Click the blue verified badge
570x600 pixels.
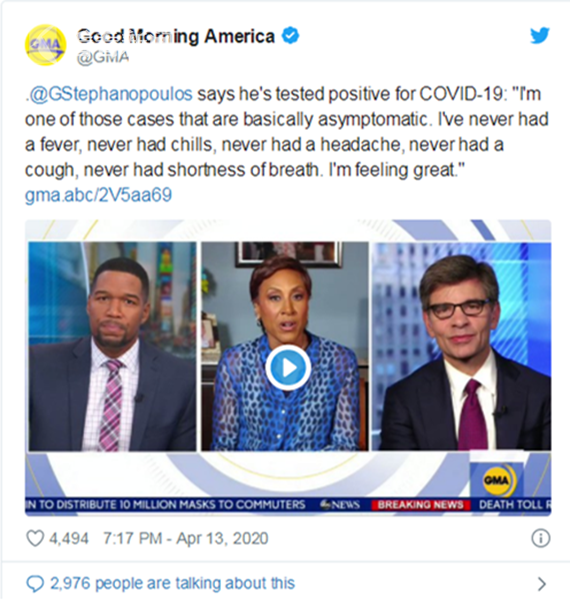click(290, 36)
